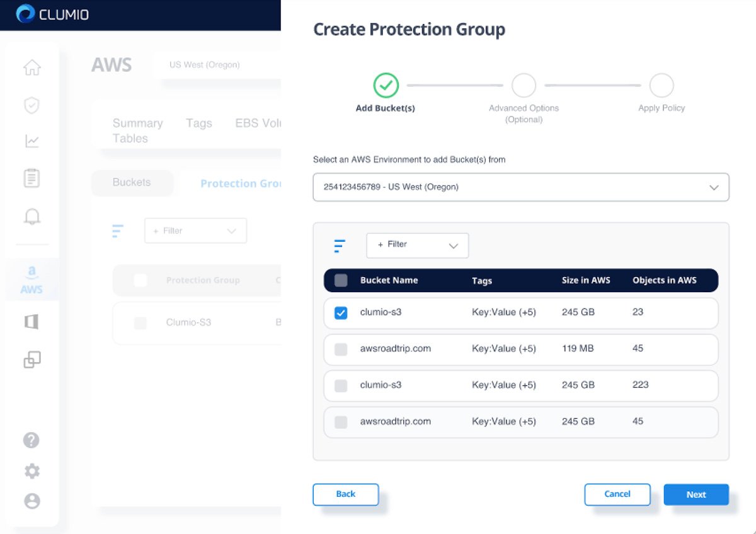Click the Next button
Screen dimensions: 756x534
[x=696, y=494]
